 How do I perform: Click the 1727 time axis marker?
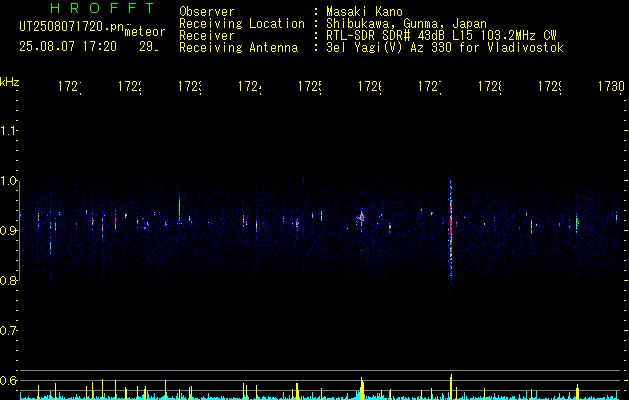pyautogui.click(x=430, y=87)
